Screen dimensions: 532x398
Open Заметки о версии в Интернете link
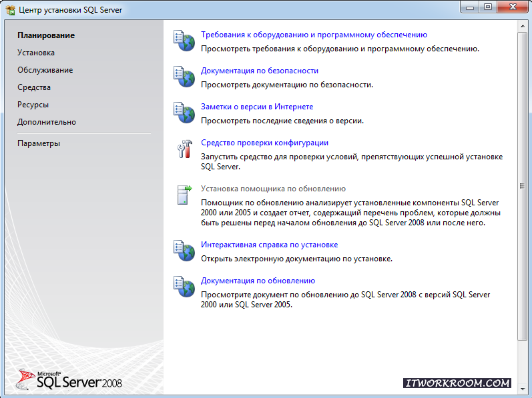[257, 107]
